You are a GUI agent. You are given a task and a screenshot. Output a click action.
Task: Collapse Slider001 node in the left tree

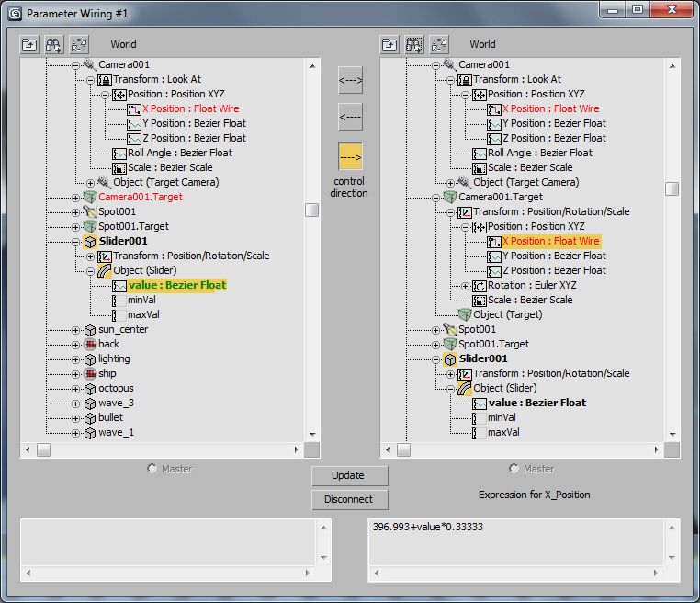[x=76, y=242]
